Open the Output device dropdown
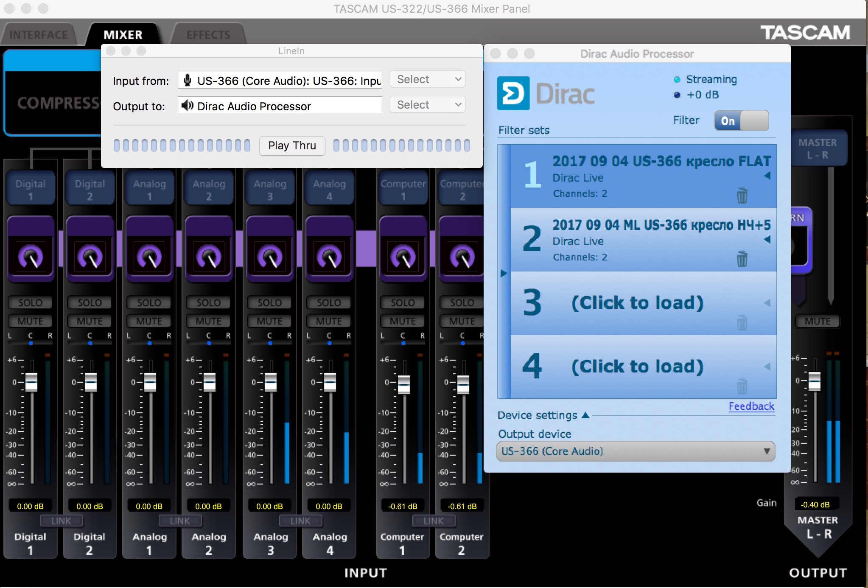Image resolution: width=868 pixels, height=588 pixels. (x=636, y=451)
